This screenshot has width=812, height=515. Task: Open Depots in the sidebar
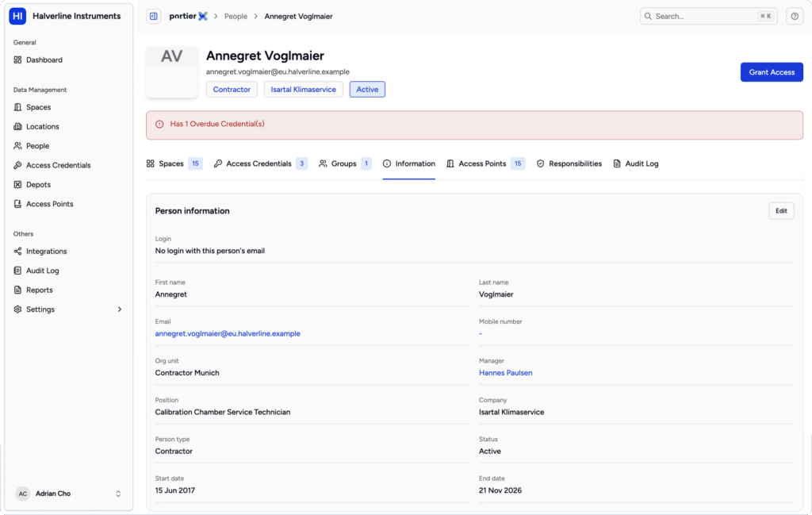[x=68, y=184]
